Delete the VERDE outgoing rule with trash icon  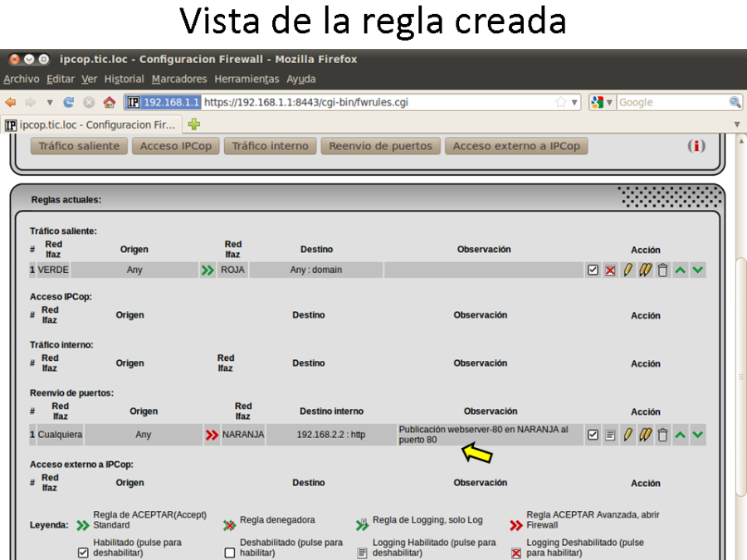[x=664, y=270]
